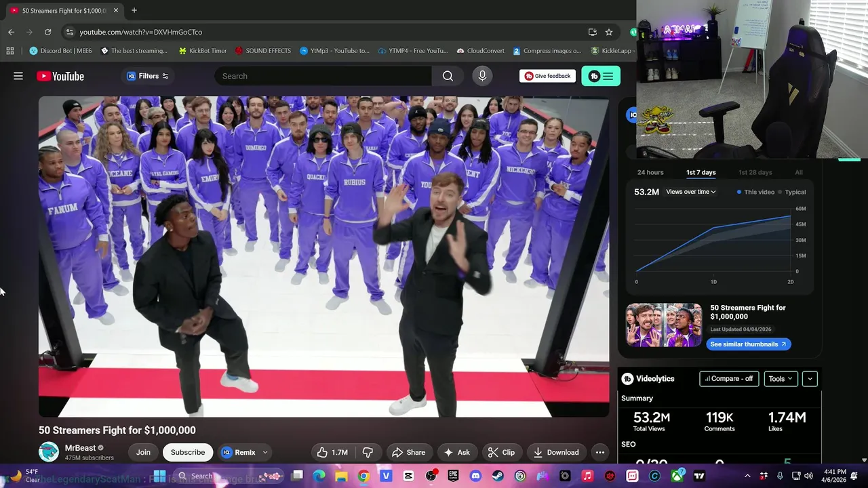Image resolution: width=868 pixels, height=488 pixels.
Task: Like the video with thumbs up
Action: (x=332, y=452)
